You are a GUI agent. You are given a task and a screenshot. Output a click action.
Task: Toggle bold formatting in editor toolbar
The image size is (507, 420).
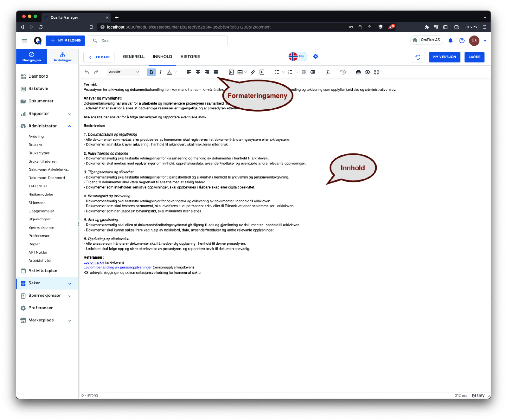pyautogui.click(x=151, y=72)
